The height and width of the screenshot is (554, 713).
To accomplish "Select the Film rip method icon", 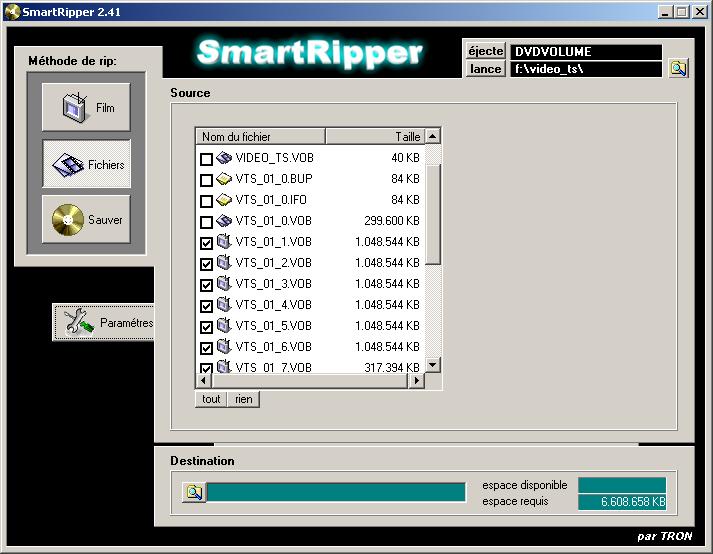I will coord(76,107).
